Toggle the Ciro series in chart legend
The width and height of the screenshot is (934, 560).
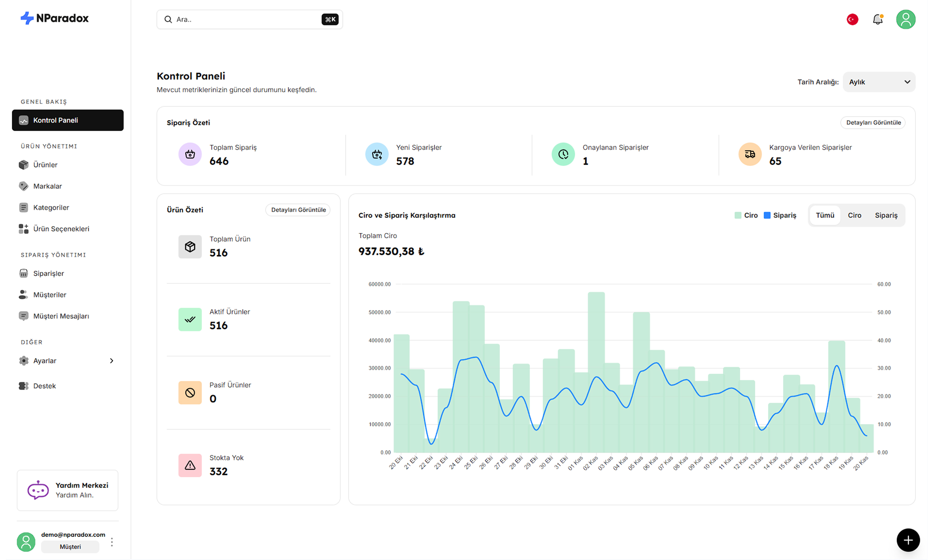pyautogui.click(x=746, y=215)
